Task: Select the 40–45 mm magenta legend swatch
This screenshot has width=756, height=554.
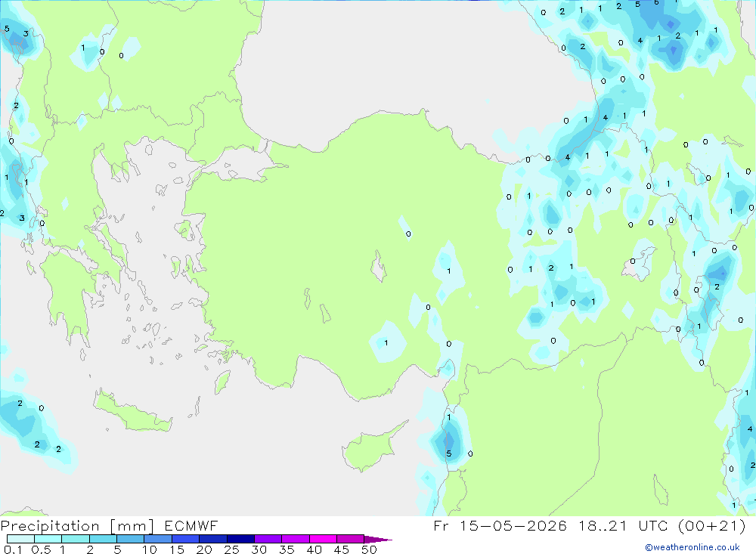Action: 323,539
